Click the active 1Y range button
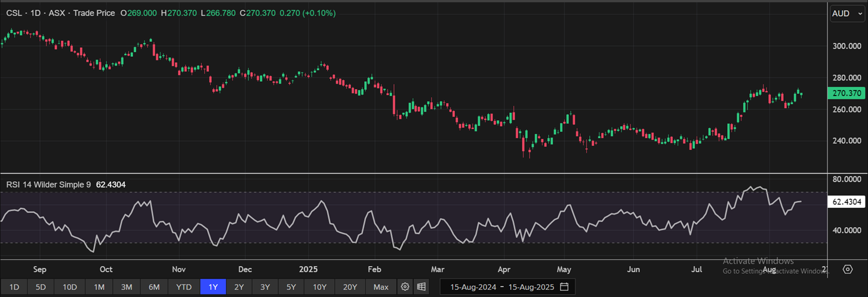This screenshot has height=297, width=868. 213,287
